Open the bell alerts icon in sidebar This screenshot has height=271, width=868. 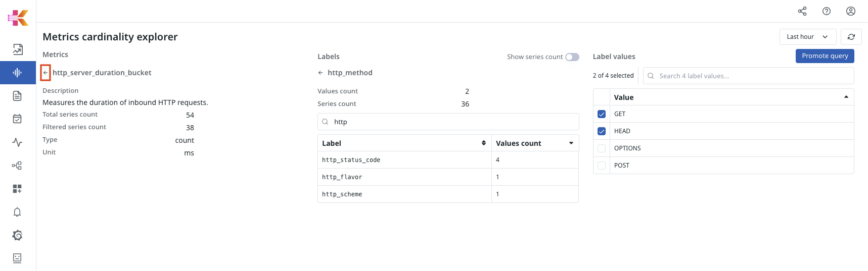[17, 212]
